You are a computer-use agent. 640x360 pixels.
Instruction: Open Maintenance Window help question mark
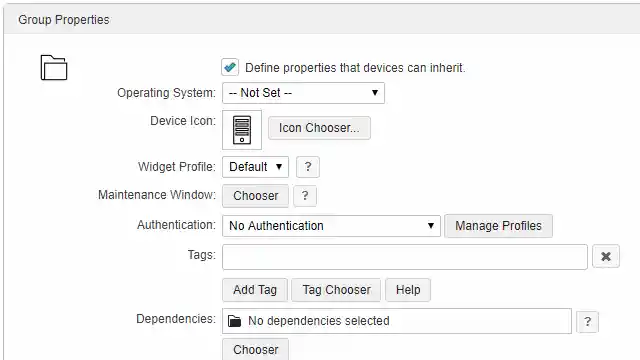[x=305, y=196]
